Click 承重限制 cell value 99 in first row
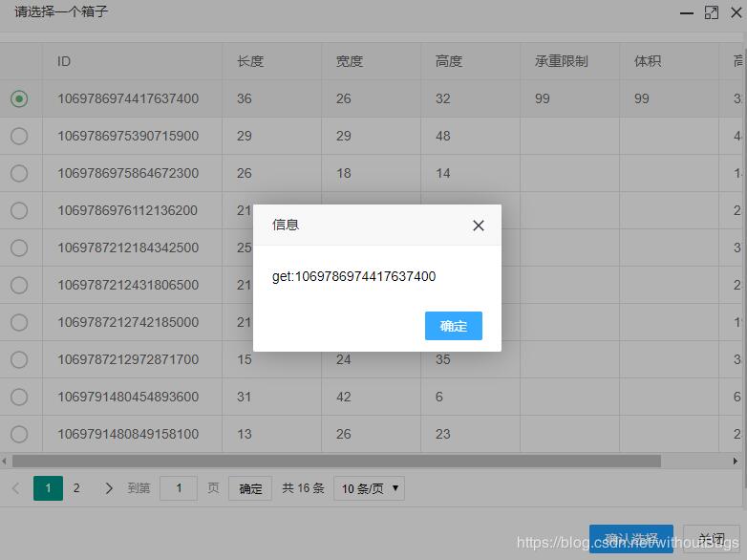This screenshot has width=747, height=560. [543, 98]
